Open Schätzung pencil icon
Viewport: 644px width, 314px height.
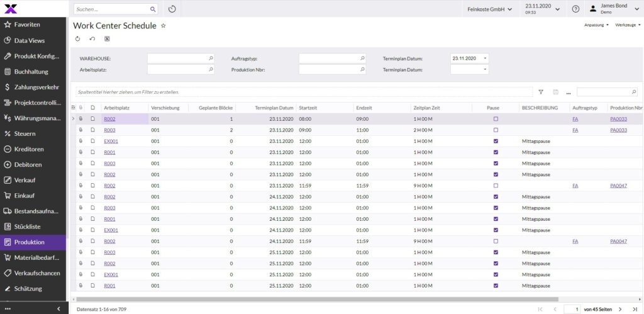[x=7, y=289]
